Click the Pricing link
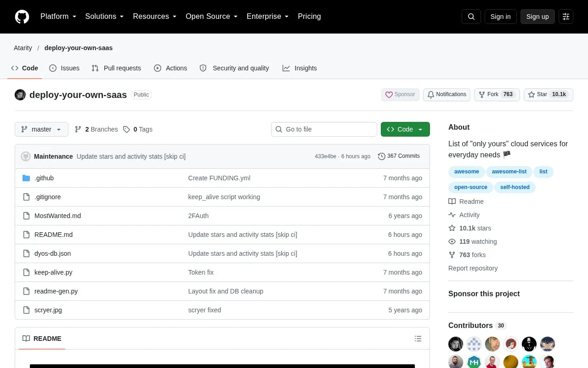The height and width of the screenshot is (368, 588). click(x=309, y=17)
